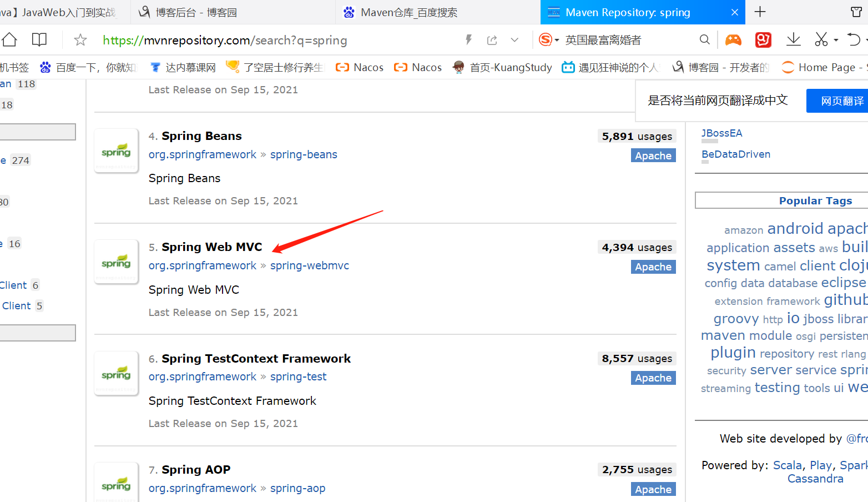Close the Maven Repository: spring tab
The image size is (868, 502).
point(735,12)
